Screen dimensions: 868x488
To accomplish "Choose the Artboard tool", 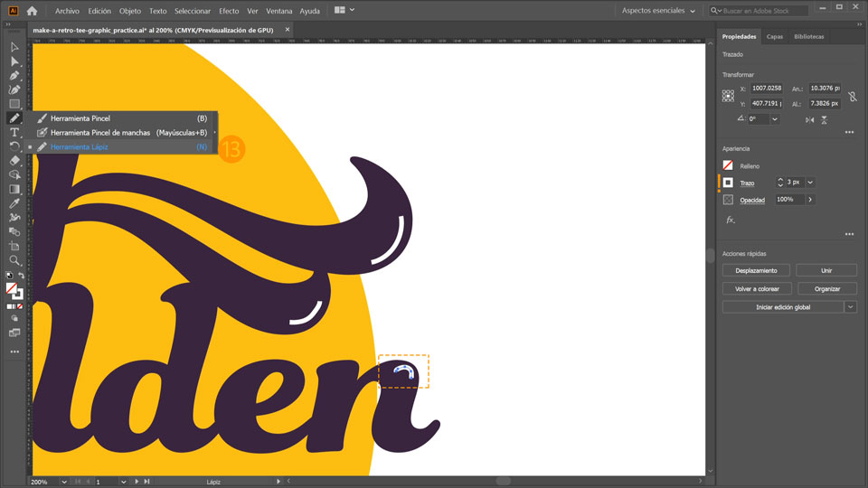I will click(14, 246).
